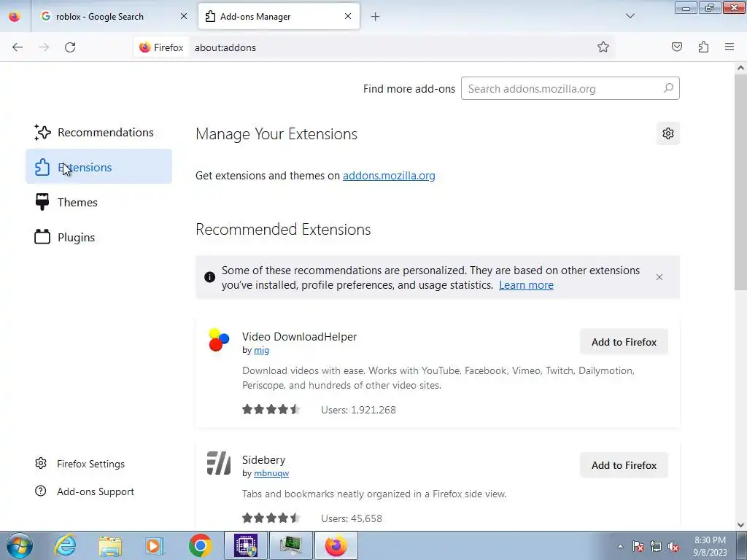Screen dimensions: 747x560
Task: Switch to the roblox - Google Search tab
Action: coord(115,16)
